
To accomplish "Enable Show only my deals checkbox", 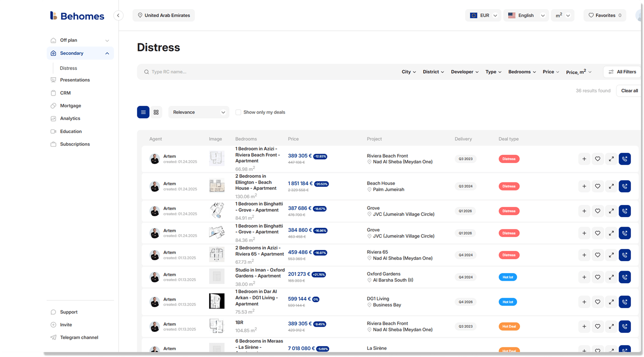I will pyautogui.click(x=238, y=112).
